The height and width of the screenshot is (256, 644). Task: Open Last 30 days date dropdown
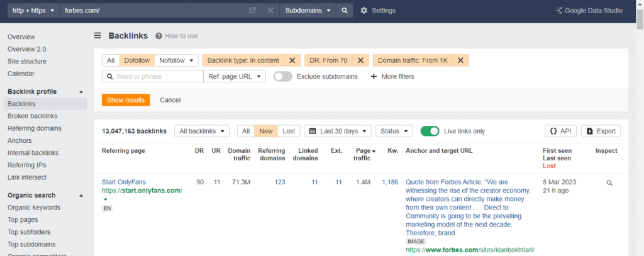(338, 131)
